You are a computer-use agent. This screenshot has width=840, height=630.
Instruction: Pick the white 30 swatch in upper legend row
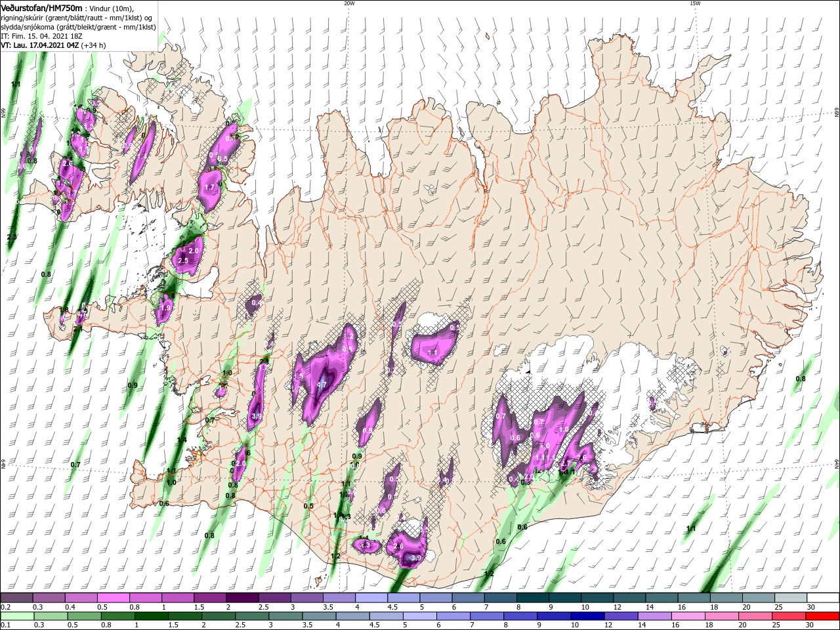pyautogui.click(x=822, y=598)
